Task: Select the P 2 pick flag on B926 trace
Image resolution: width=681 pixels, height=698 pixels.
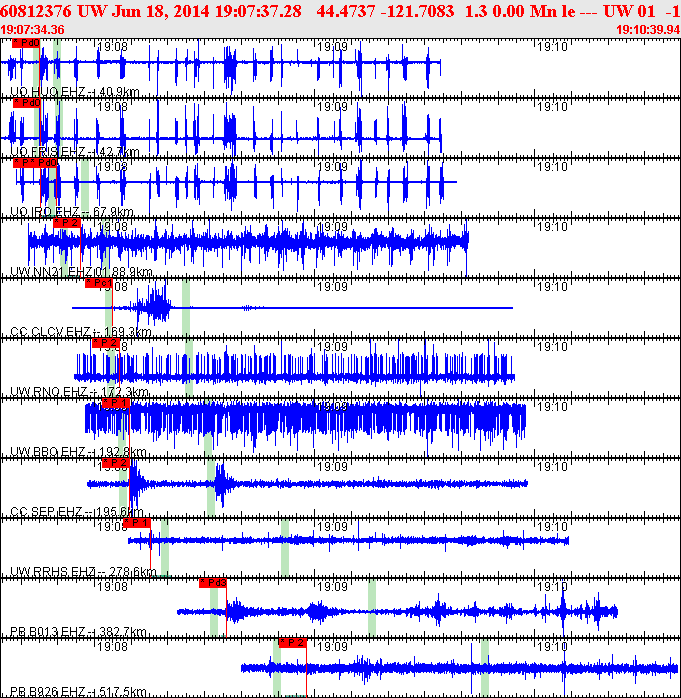Action: click(292, 643)
